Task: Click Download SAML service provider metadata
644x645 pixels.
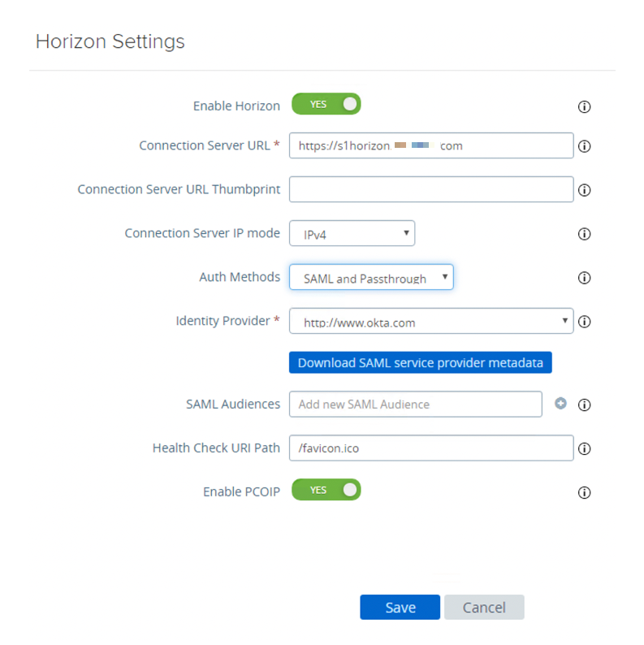Action: (x=420, y=362)
